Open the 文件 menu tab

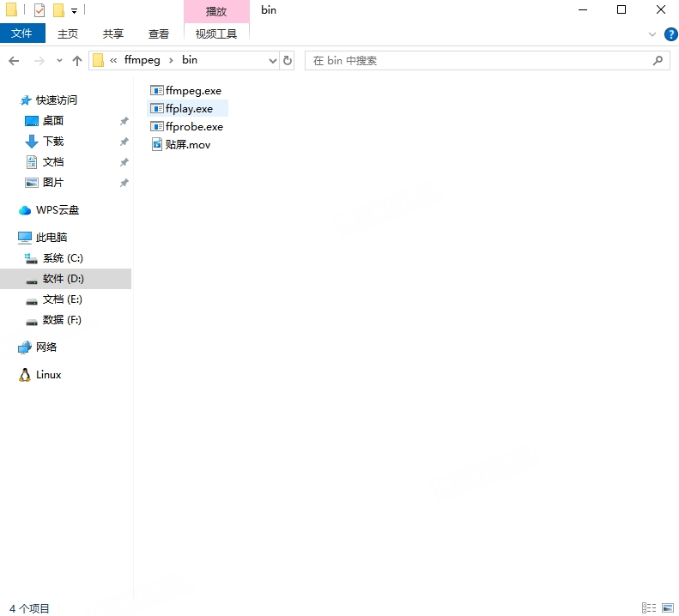point(22,33)
